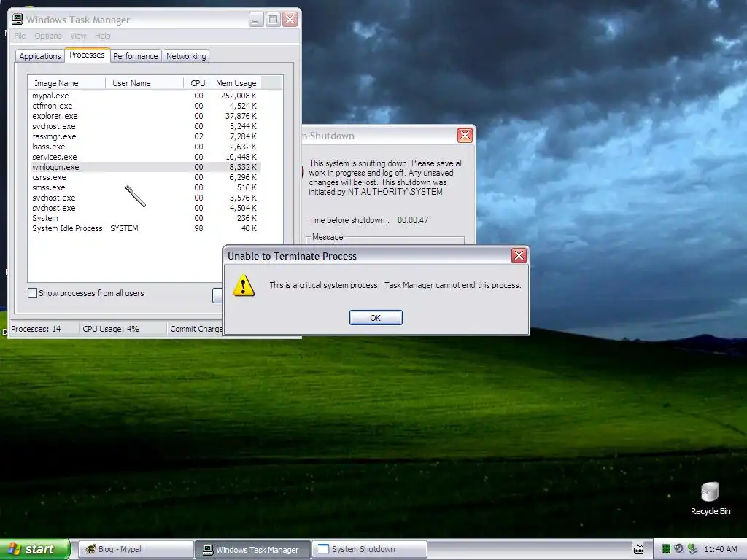Select the System Idle Process row
The height and width of the screenshot is (560, 747).
tap(144, 228)
